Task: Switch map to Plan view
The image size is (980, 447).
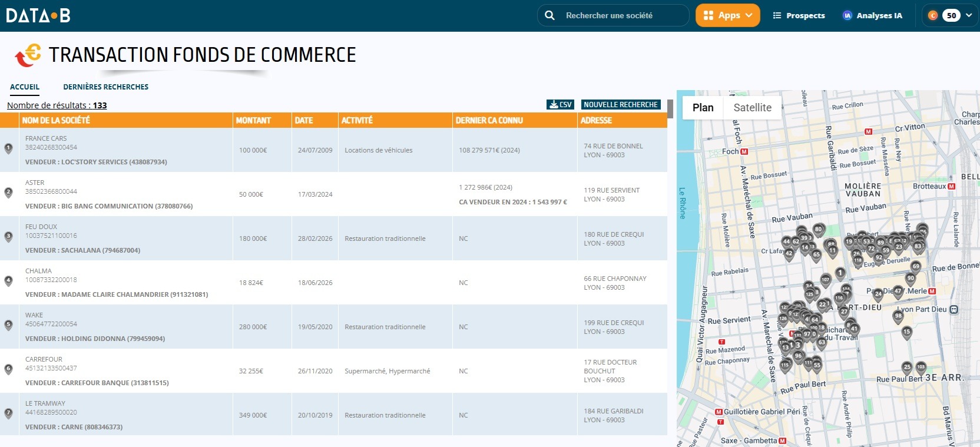Action: click(703, 108)
